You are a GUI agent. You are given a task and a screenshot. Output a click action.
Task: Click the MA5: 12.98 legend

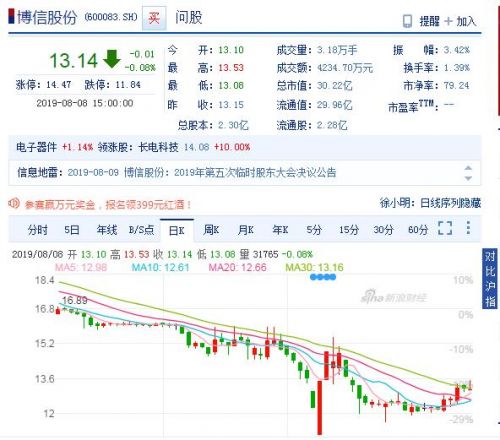81,267
